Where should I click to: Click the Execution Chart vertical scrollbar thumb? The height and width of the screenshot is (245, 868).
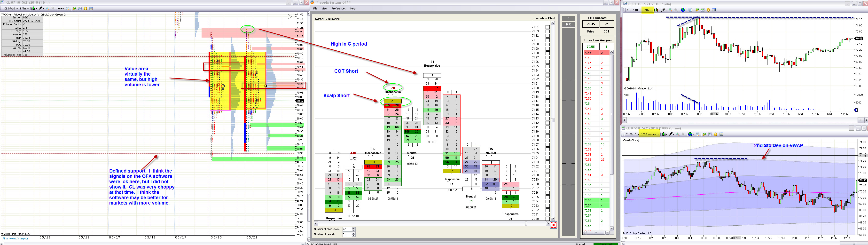pyautogui.click(x=553, y=120)
